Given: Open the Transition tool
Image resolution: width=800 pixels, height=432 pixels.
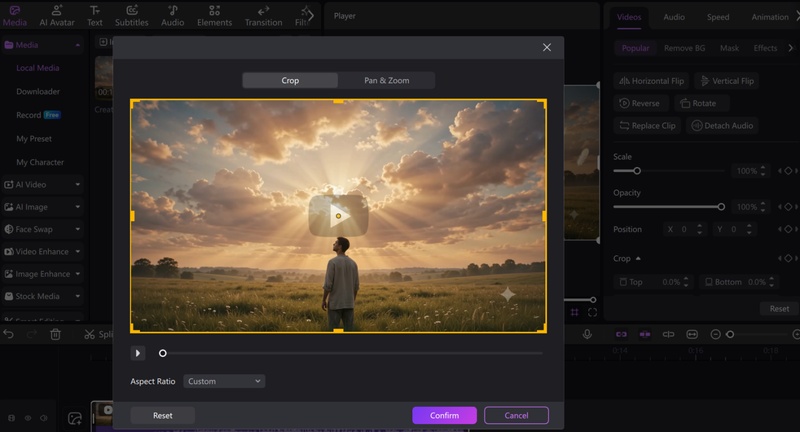Looking at the screenshot, I should [263, 16].
